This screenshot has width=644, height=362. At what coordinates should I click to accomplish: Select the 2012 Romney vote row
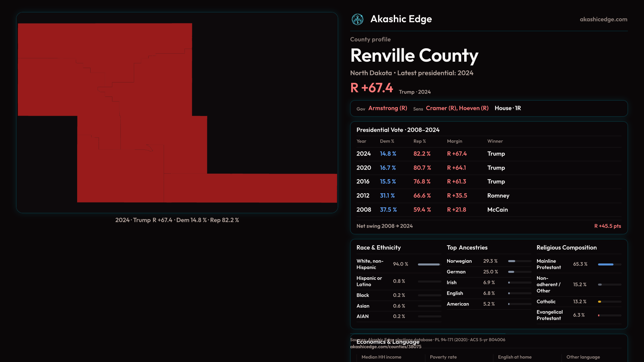click(x=488, y=196)
